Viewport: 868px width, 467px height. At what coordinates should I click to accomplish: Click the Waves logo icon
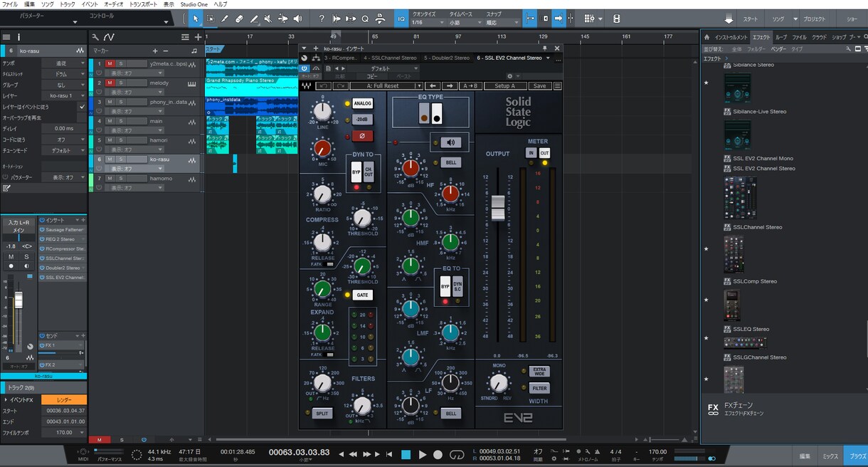click(x=306, y=86)
